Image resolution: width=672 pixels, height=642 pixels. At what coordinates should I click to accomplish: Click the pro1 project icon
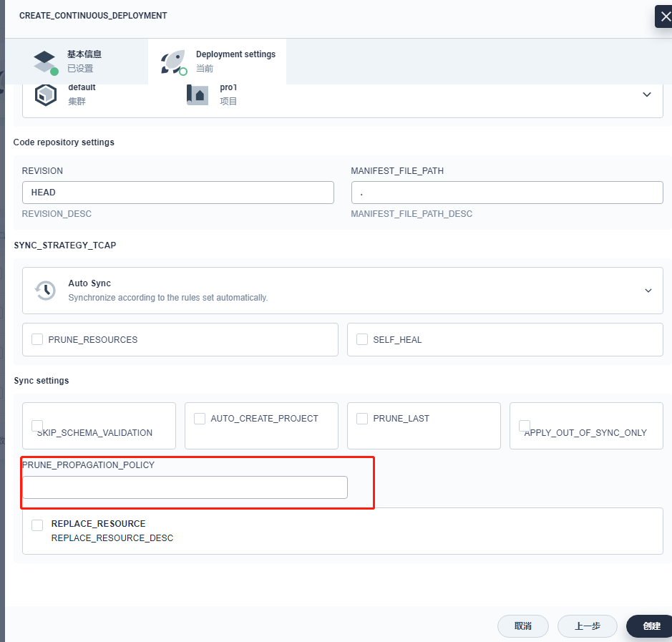197,94
